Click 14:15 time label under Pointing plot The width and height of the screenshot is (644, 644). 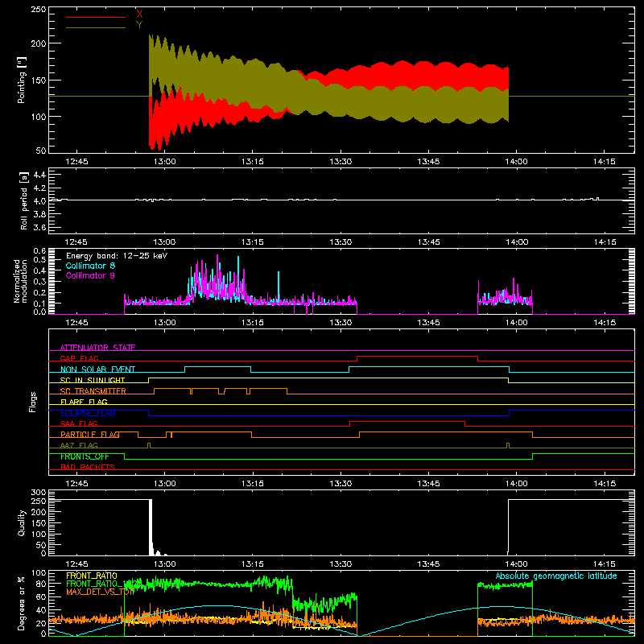coord(605,162)
